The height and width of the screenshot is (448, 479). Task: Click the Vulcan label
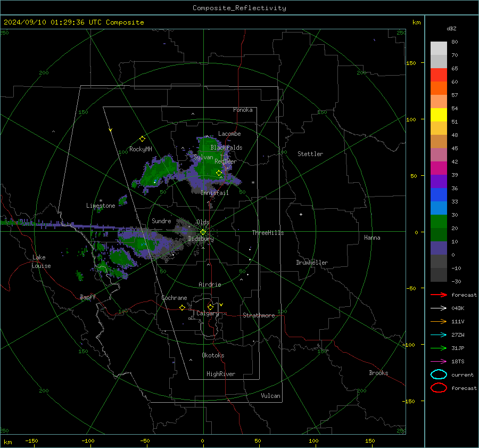coord(270,396)
